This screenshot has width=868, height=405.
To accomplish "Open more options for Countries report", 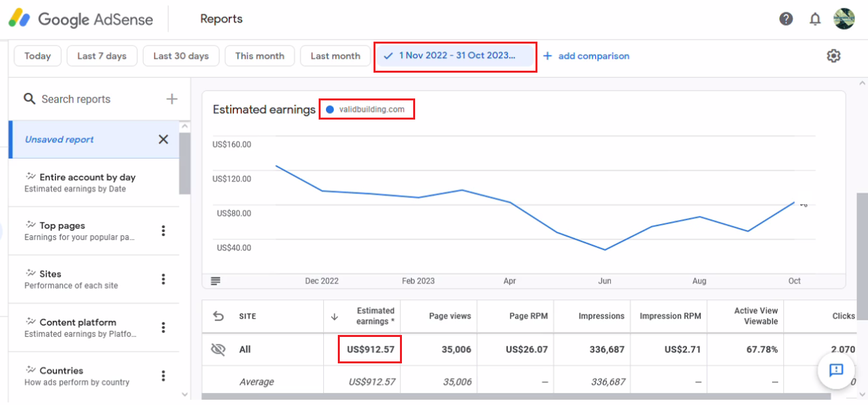I will point(163,375).
